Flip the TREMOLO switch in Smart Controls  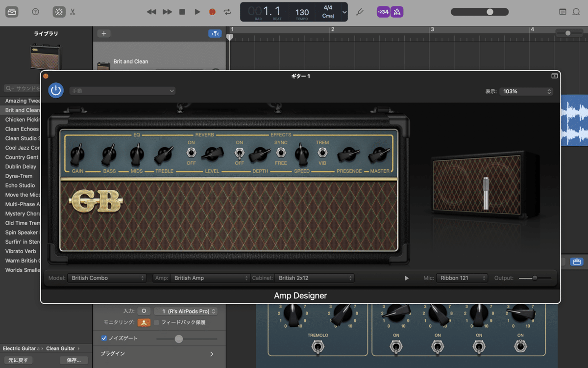tap(318, 347)
